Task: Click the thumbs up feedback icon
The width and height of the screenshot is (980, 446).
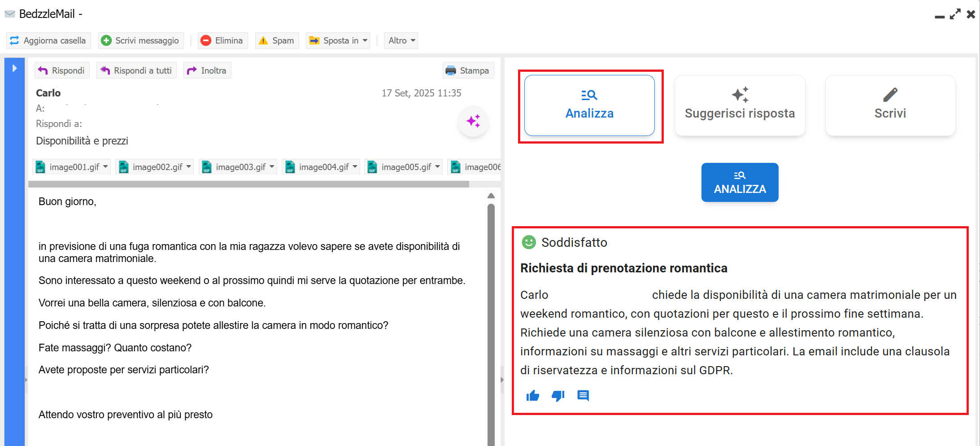Action: tap(532, 396)
